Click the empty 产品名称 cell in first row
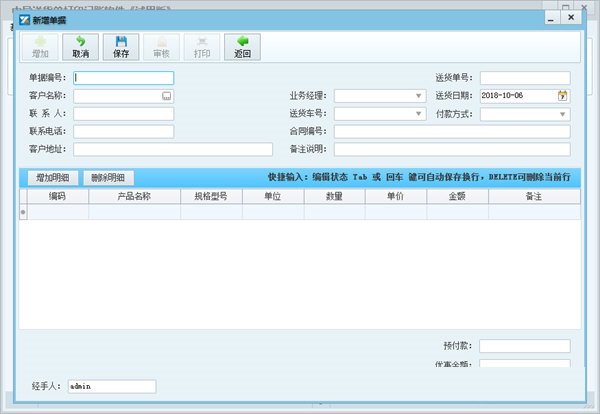 (134, 212)
